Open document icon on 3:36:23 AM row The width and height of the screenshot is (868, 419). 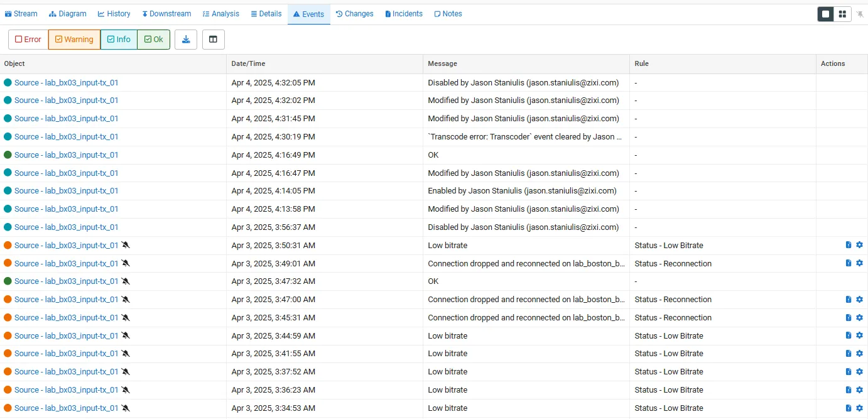(849, 390)
